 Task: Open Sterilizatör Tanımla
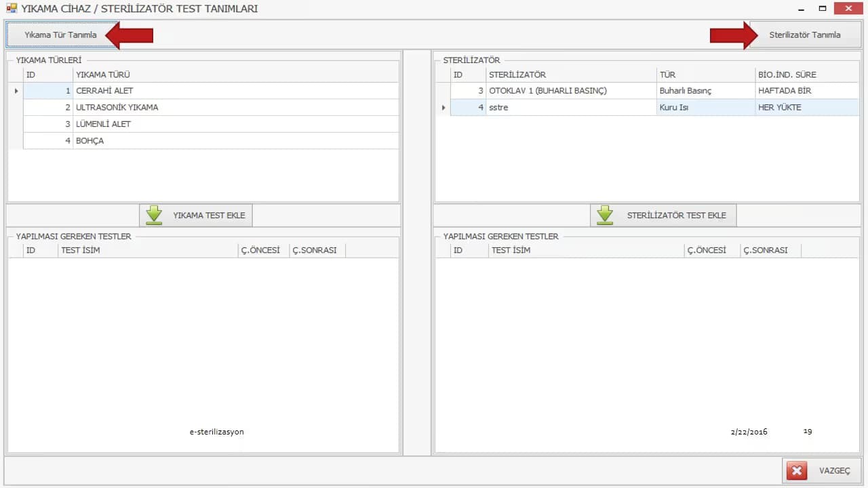(805, 35)
